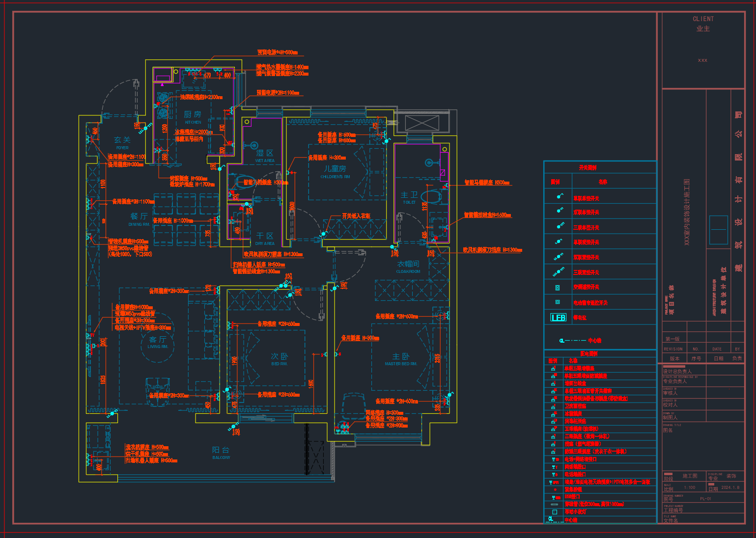Select the LEB equipotential symbol

(x=558, y=318)
